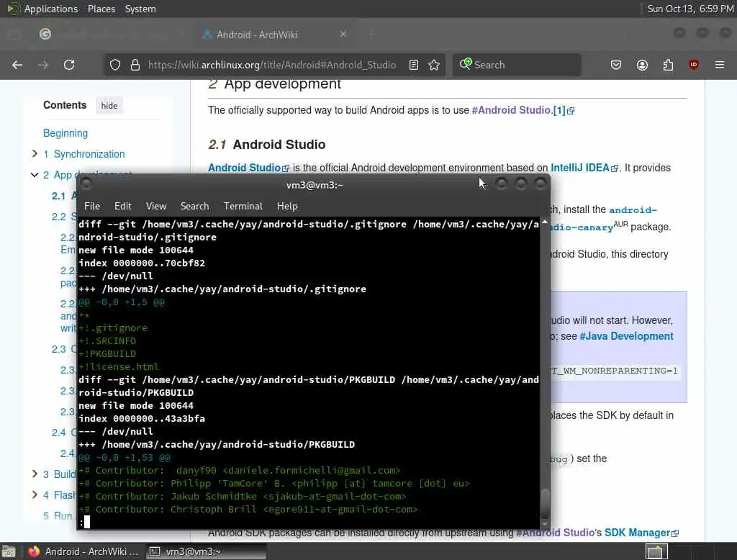Jump to Beginning in Contents
This screenshot has width=737, height=560.
pyautogui.click(x=65, y=133)
